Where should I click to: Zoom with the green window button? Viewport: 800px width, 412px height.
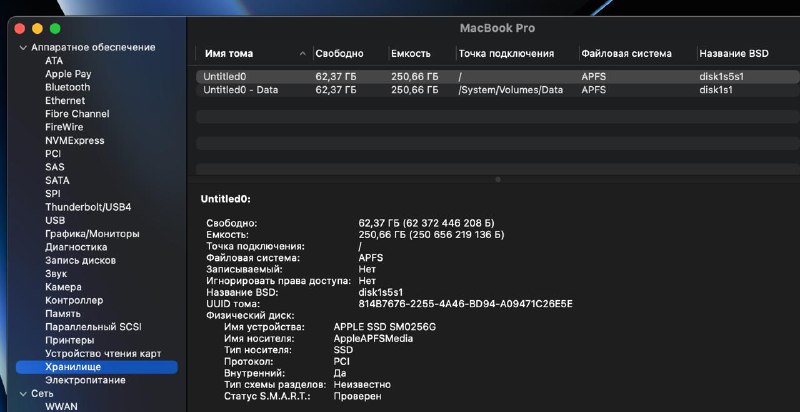click(55, 29)
